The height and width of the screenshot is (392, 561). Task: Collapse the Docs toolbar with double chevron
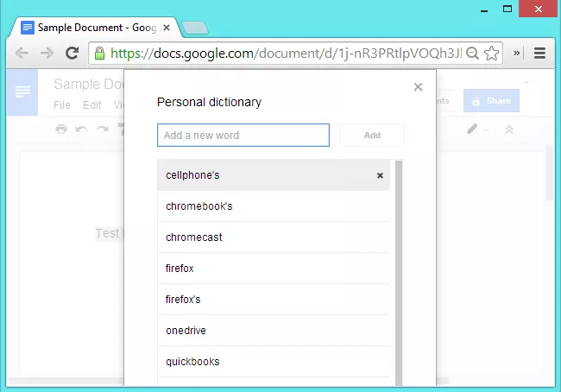coord(508,130)
